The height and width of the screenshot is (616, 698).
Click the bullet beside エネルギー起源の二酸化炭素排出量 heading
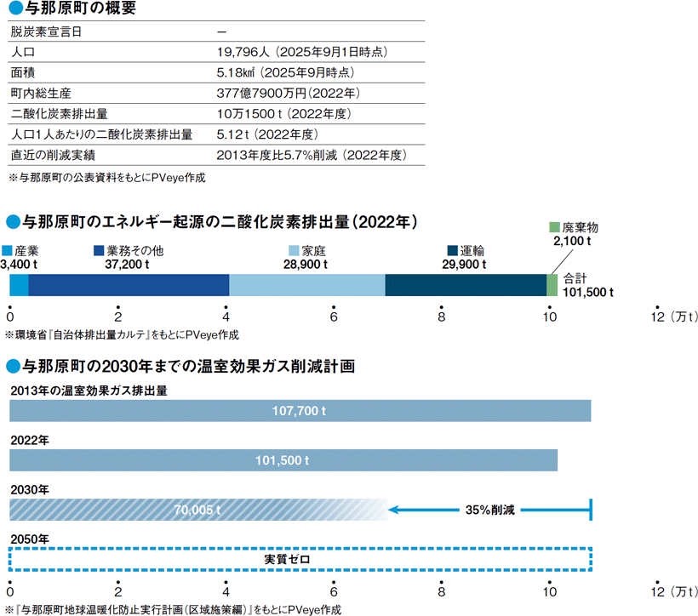coord(11,222)
